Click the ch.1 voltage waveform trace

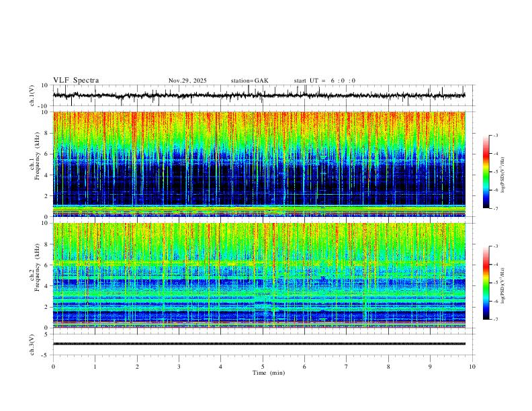tap(259, 95)
